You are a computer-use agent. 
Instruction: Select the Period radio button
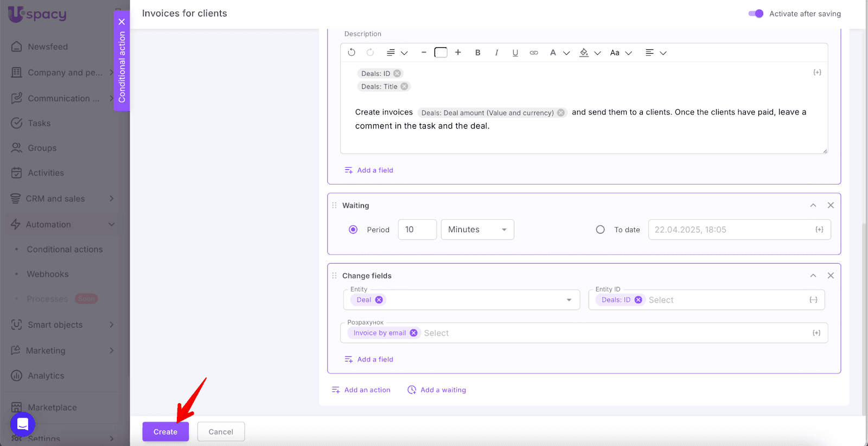(353, 230)
